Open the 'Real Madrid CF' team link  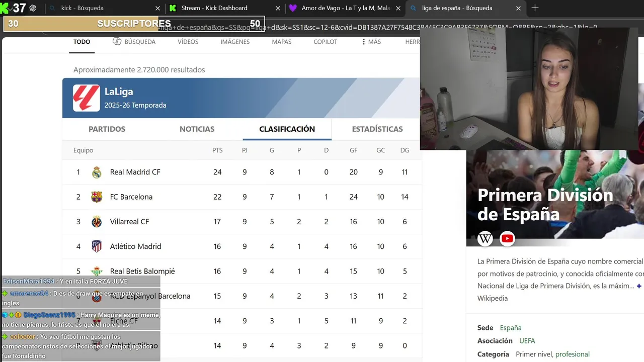click(135, 172)
